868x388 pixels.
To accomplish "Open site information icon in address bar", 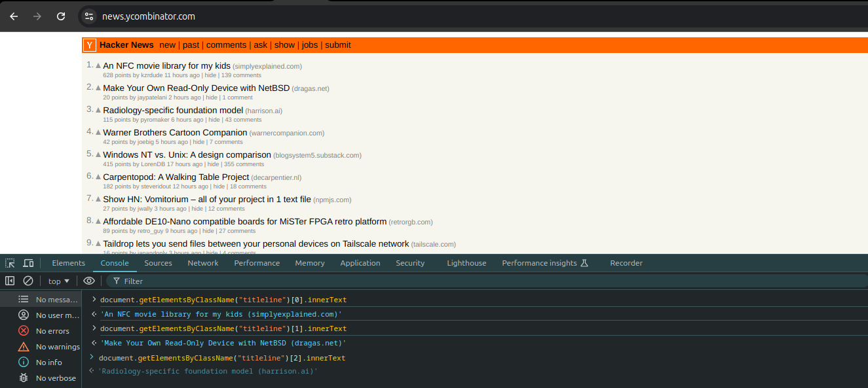I will click(90, 16).
